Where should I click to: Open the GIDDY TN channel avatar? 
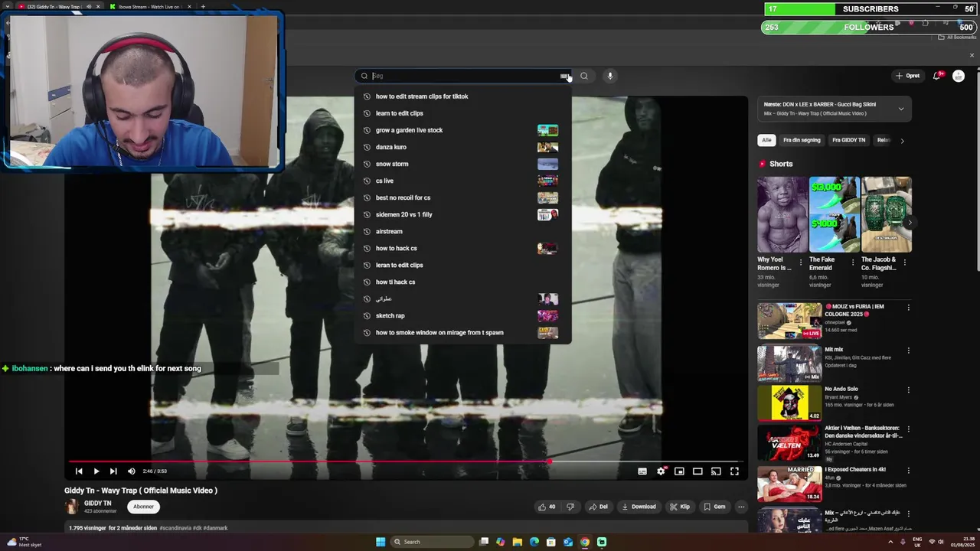72,507
